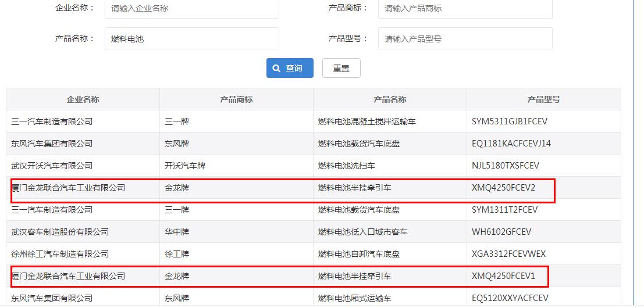Image resolution: width=644 pixels, height=308 pixels.
Task: Select cell 徐工牌
Action: [236, 255]
